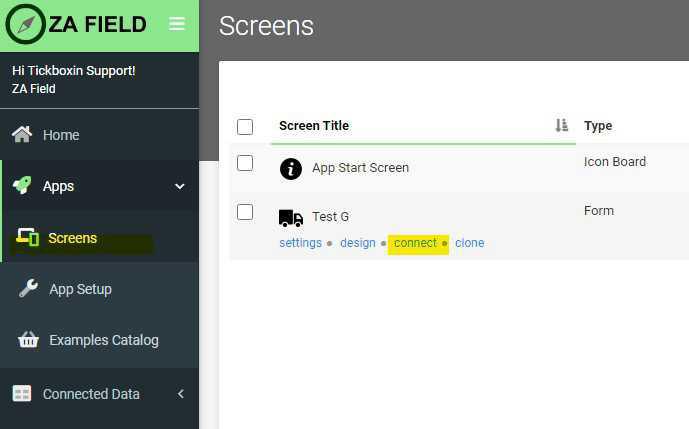689x429 pixels.
Task: Toggle the hamburger menu icon
Action: pos(177,24)
